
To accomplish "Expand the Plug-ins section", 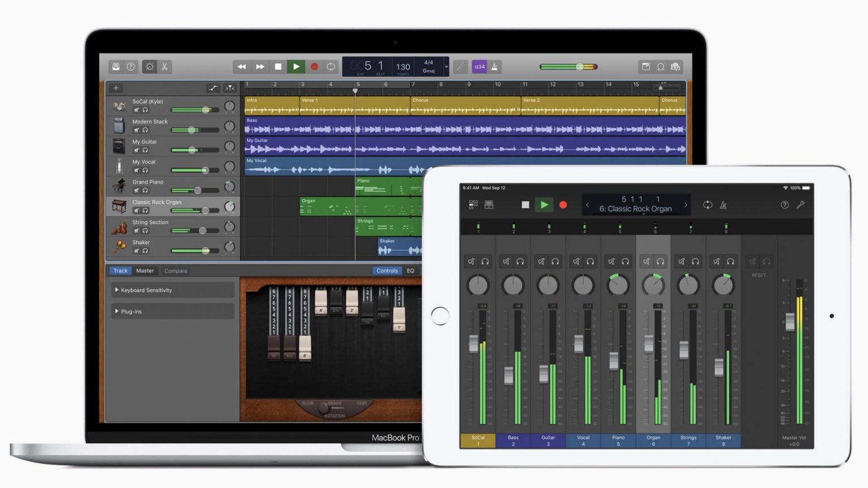I will pyautogui.click(x=173, y=312).
